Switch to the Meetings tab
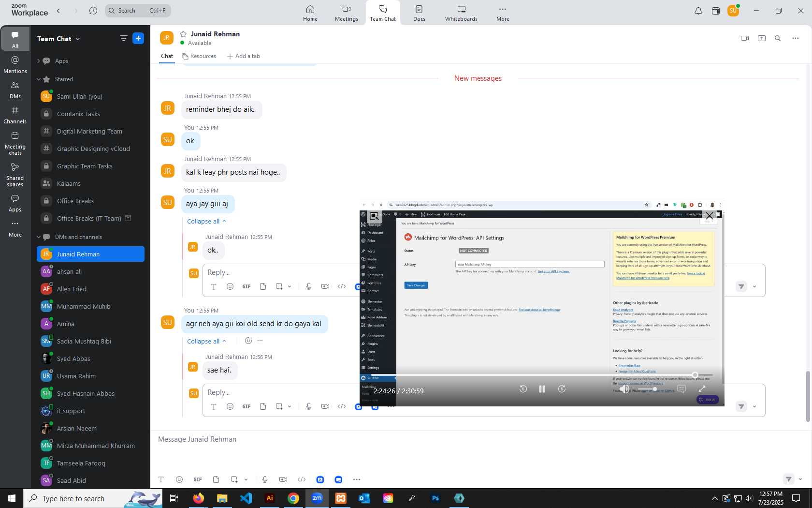This screenshot has width=812, height=508. pos(347,13)
